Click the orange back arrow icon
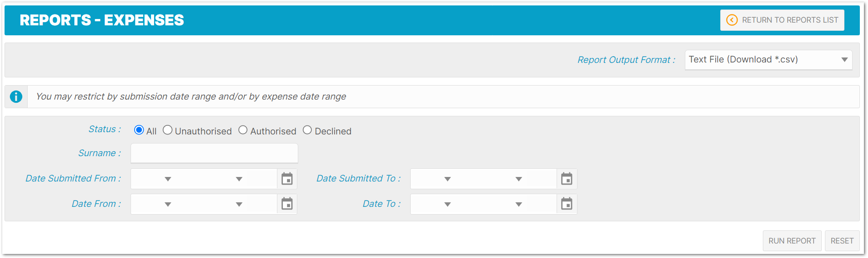The height and width of the screenshot is (258, 868). [732, 20]
